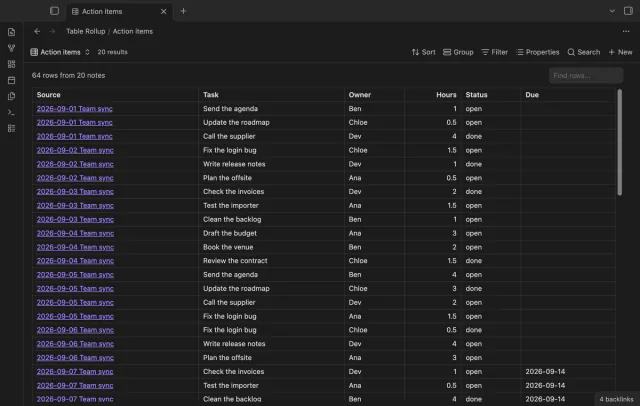Navigate forward with the right arrow
Viewport: 640px width, 406px height.
[x=52, y=31]
